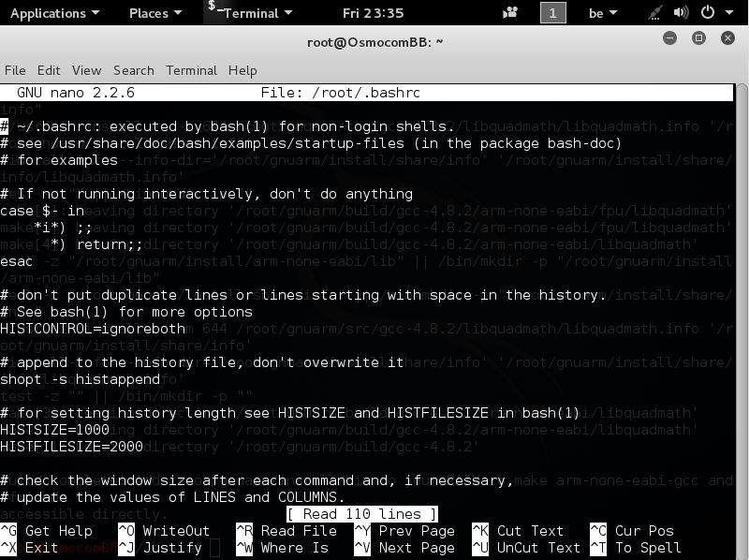Click the '^T To Spell' shortcut
749x560 pixels.
636,548
